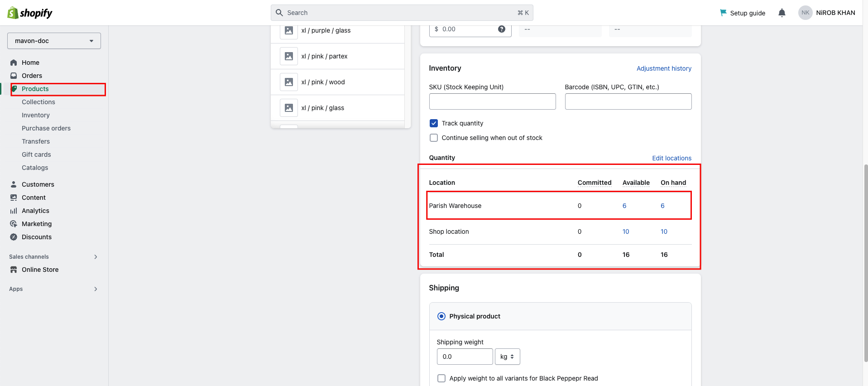Open Content in the sidebar
Viewport: 868px width, 386px height.
tap(34, 198)
